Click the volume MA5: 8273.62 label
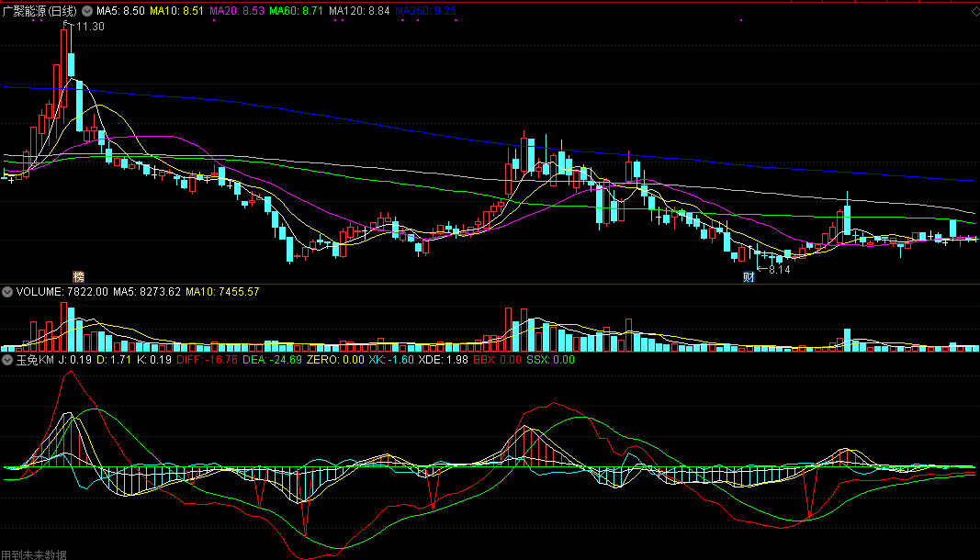 (x=147, y=292)
